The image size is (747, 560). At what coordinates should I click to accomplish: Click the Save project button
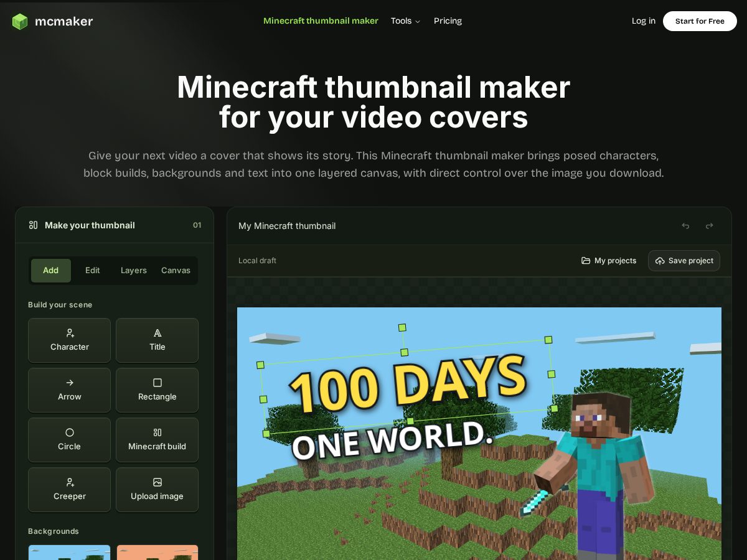tap(684, 261)
